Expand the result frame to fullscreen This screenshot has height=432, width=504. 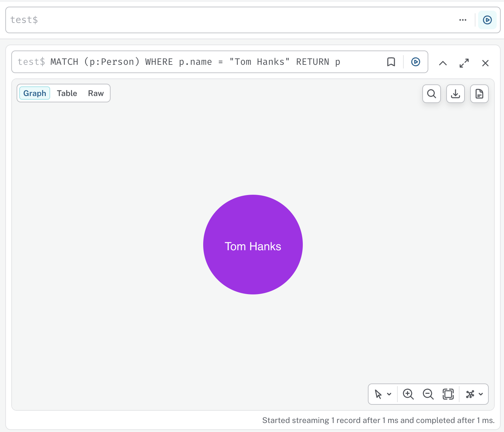[464, 63]
